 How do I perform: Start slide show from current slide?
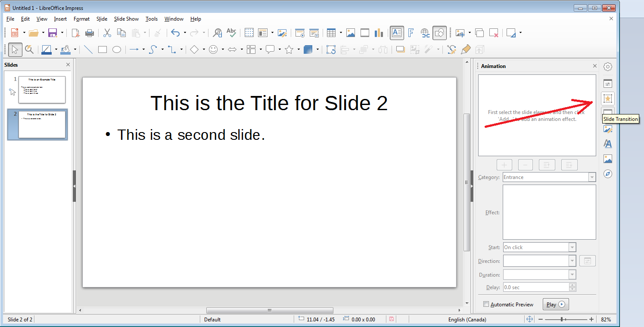click(314, 33)
